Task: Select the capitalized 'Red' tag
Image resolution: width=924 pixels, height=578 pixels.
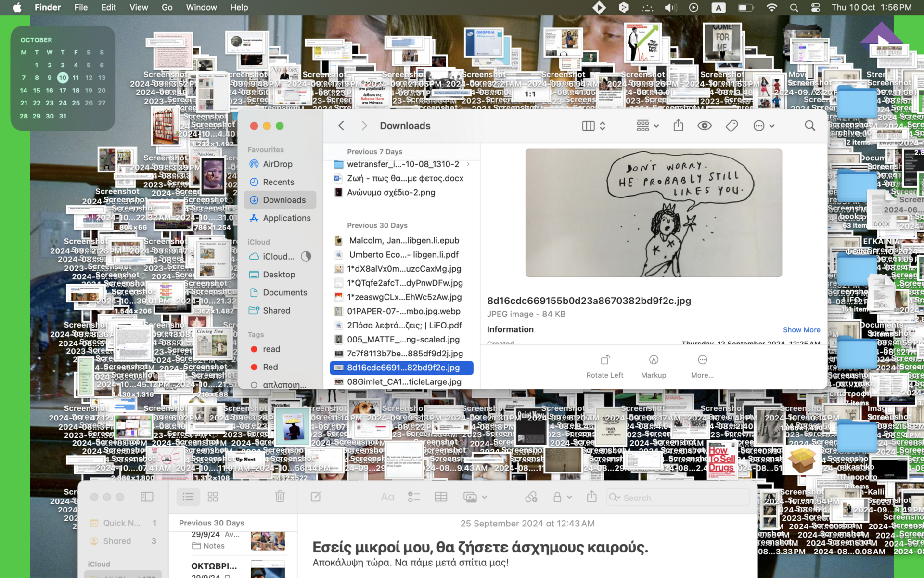Action: coord(280,367)
